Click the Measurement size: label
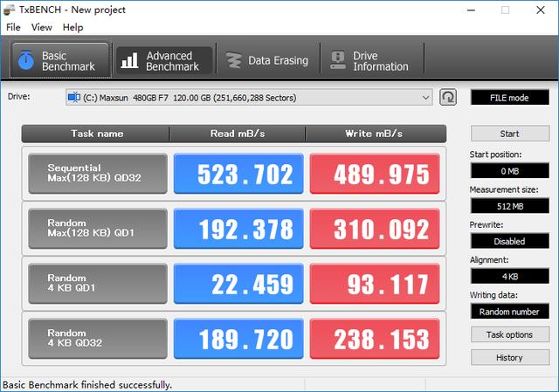Image resolution: width=559 pixels, height=392 pixels. 504,189
